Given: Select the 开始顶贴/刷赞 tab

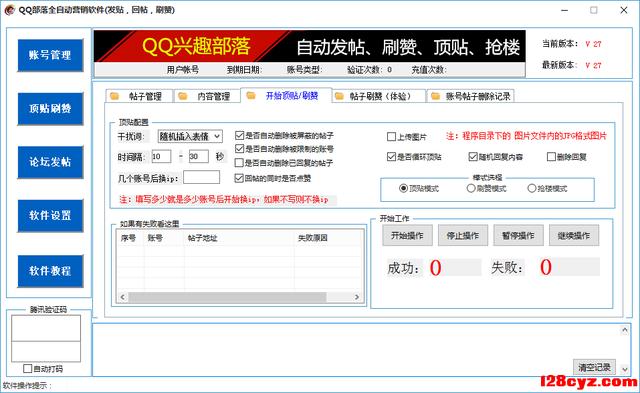Looking at the screenshot, I should click(286, 95).
